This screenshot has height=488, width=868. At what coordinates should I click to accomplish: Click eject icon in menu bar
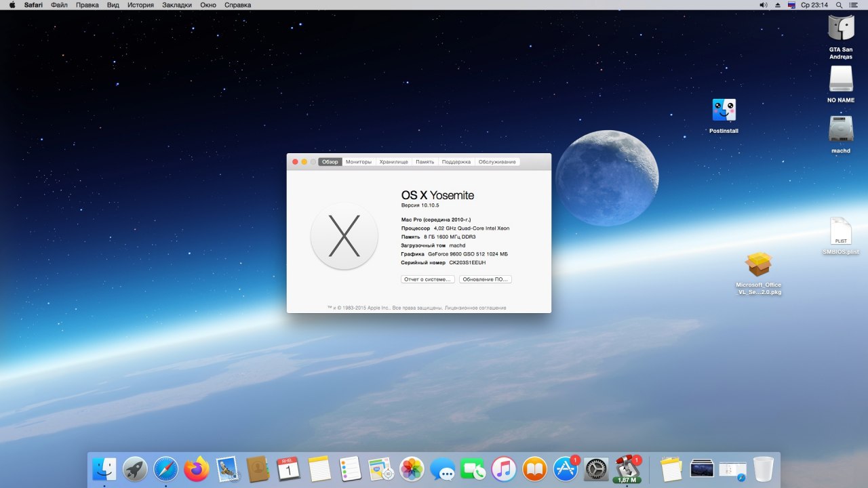point(778,5)
